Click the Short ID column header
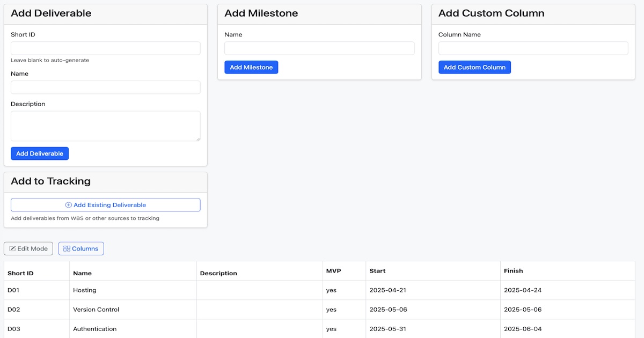 tap(36, 271)
